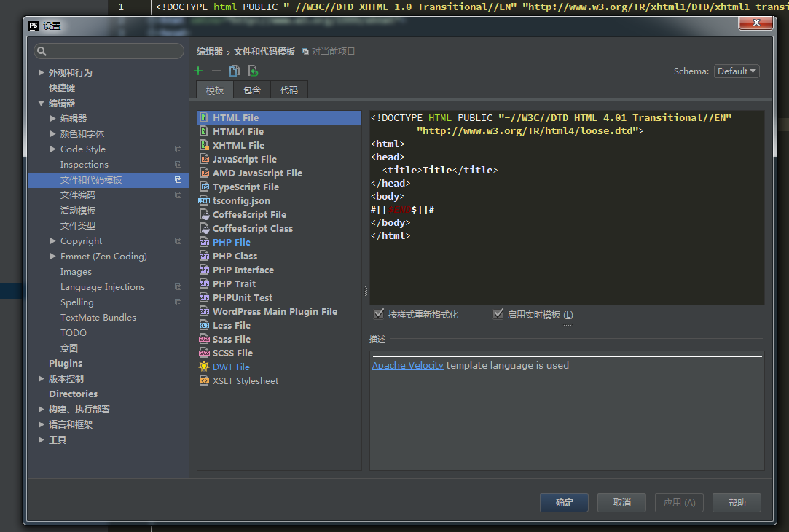Click the HTML File template icon
The height and width of the screenshot is (532, 789).
click(x=204, y=117)
